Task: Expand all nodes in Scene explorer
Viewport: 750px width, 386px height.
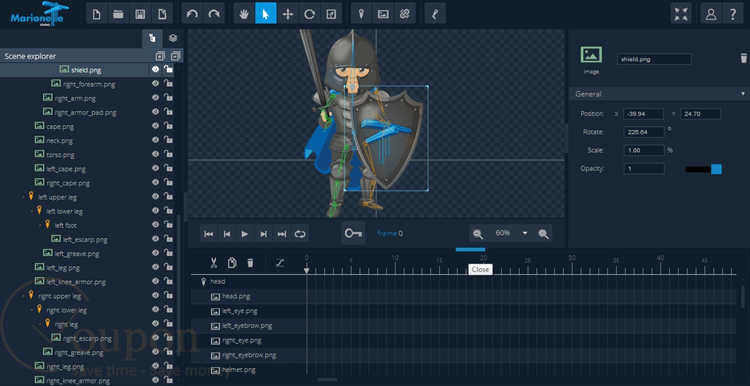Action: (160, 56)
